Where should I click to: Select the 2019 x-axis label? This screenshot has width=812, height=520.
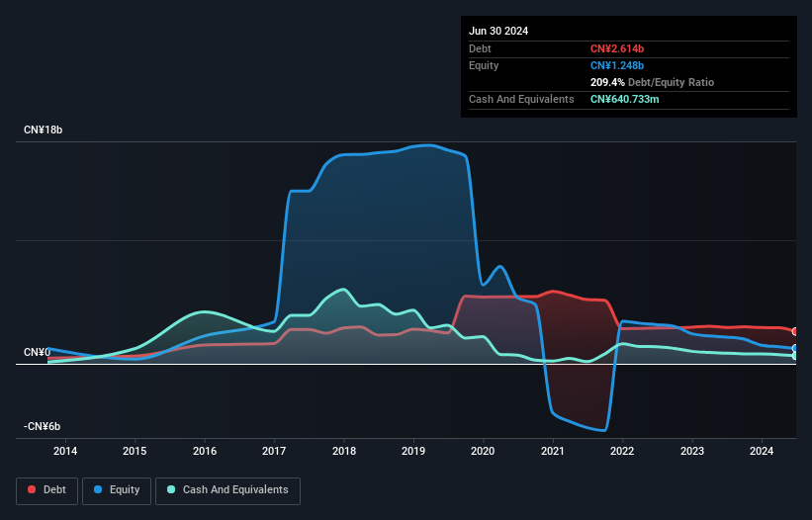point(413,452)
